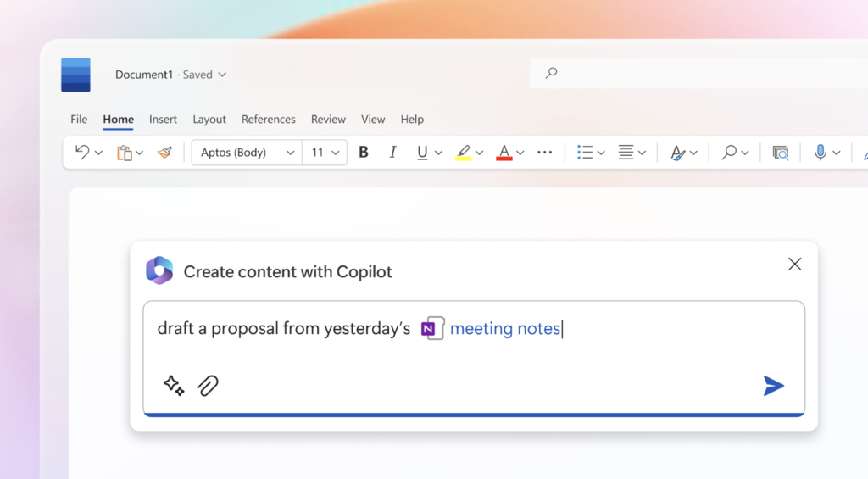This screenshot has width=868, height=479.
Task: Click the Copilot sparkle prompt icon
Action: coord(174,386)
